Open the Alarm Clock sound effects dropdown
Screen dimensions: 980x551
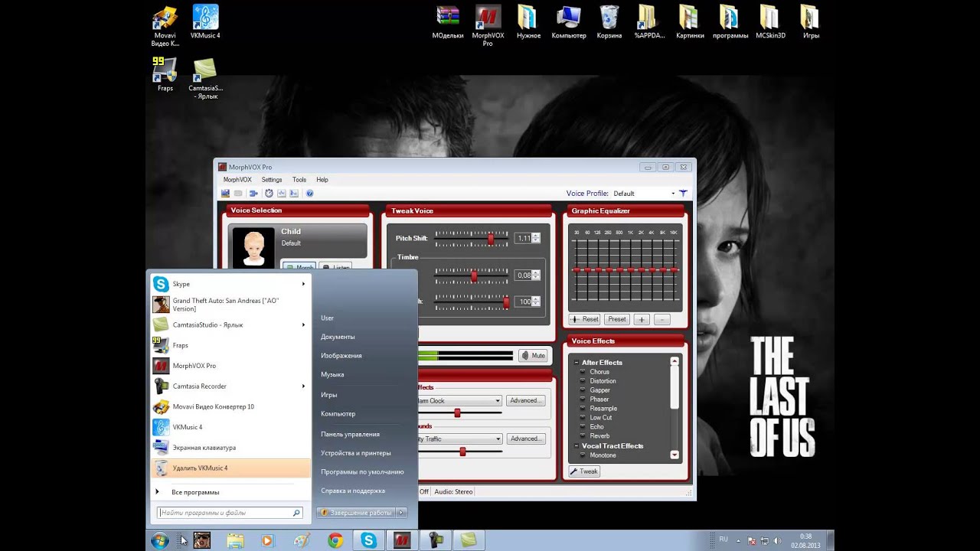click(x=498, y=401)
